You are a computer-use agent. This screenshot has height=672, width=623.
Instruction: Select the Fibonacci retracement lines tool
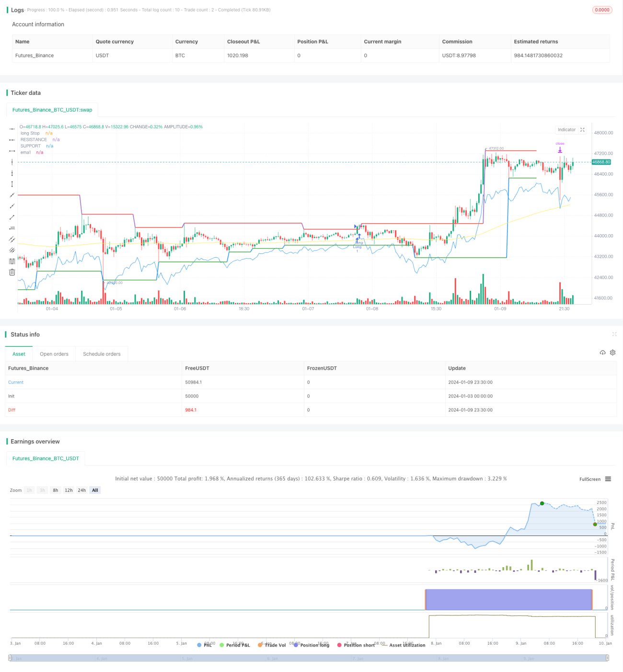pyautogui.click(x=12, y=261)
